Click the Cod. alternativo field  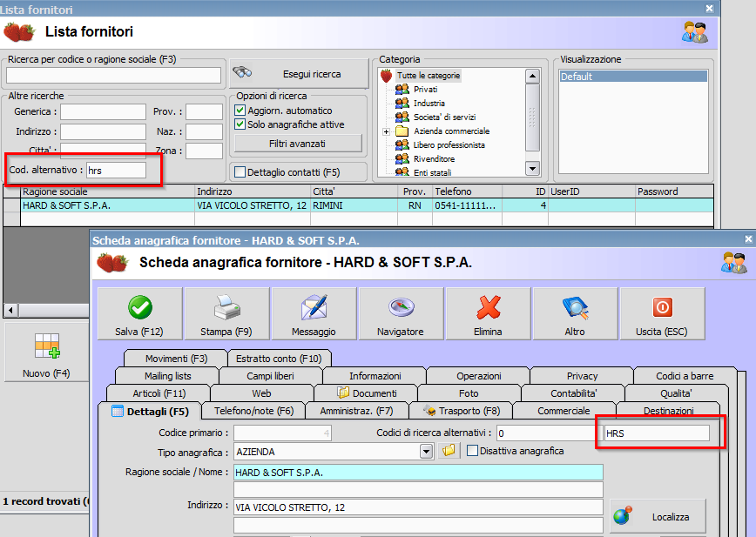point(116,170)
